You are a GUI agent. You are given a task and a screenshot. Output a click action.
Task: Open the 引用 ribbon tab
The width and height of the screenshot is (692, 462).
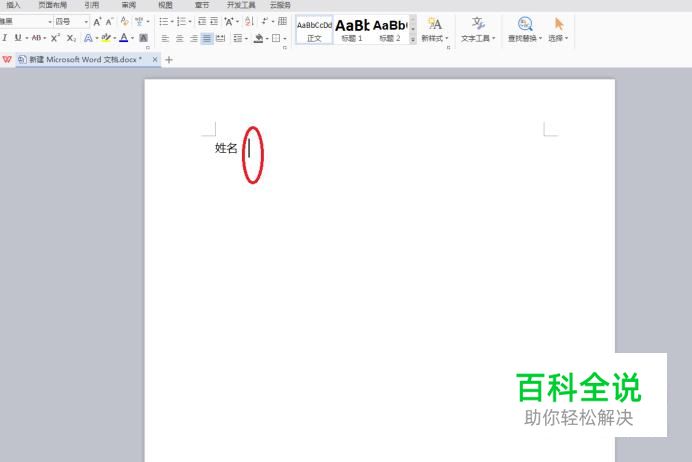point(91,5)
